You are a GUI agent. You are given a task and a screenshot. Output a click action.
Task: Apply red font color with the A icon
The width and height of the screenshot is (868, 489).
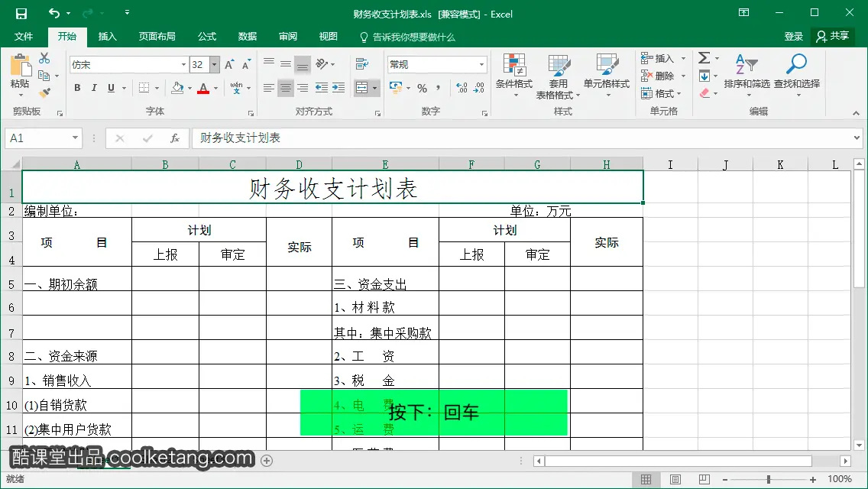click(x=203, y=88)
